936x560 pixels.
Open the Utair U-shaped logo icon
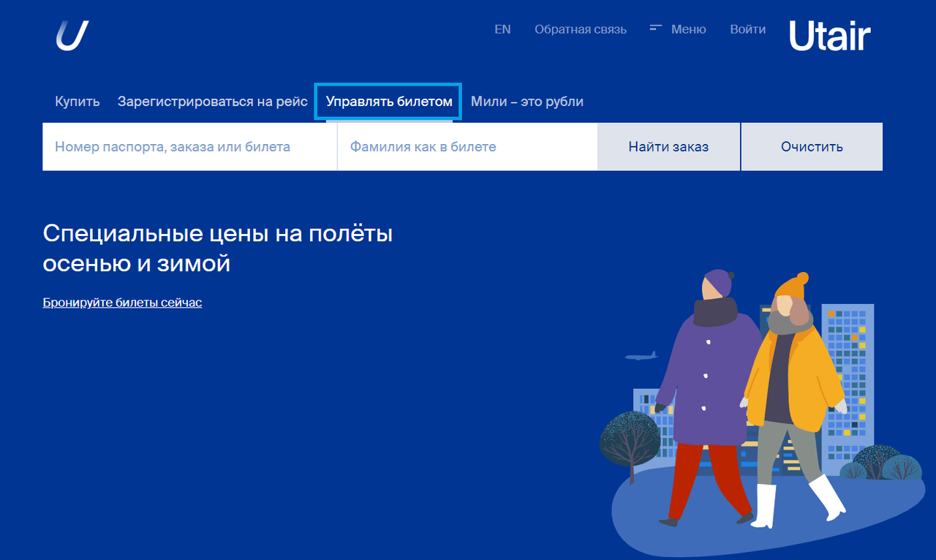[x=72, y=36]
